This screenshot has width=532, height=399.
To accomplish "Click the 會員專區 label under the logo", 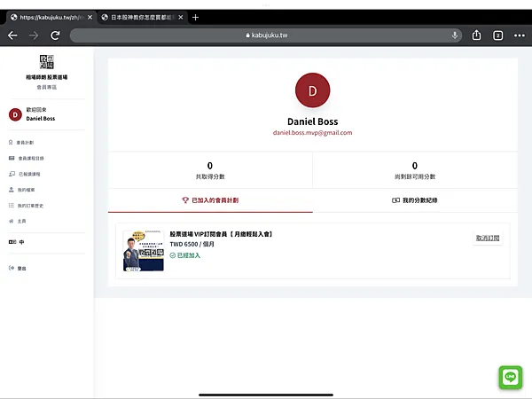I will pyautogui.click(x=47, y=87).
